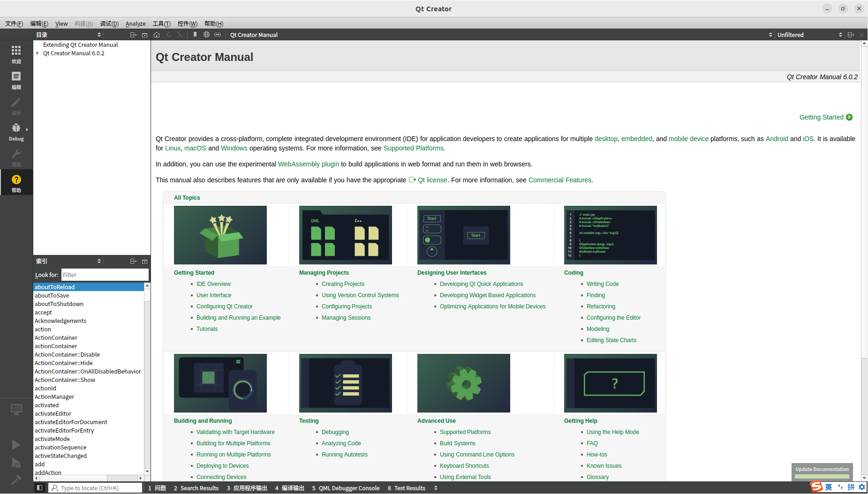
Task: Open the Refactoring link under Coding
Action: [601, 307]
